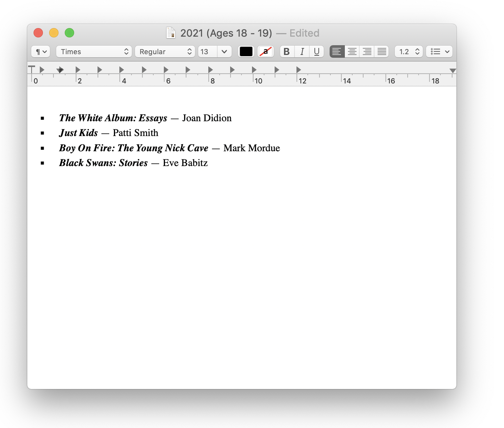Open the text background color swatch

pos(266,51)
